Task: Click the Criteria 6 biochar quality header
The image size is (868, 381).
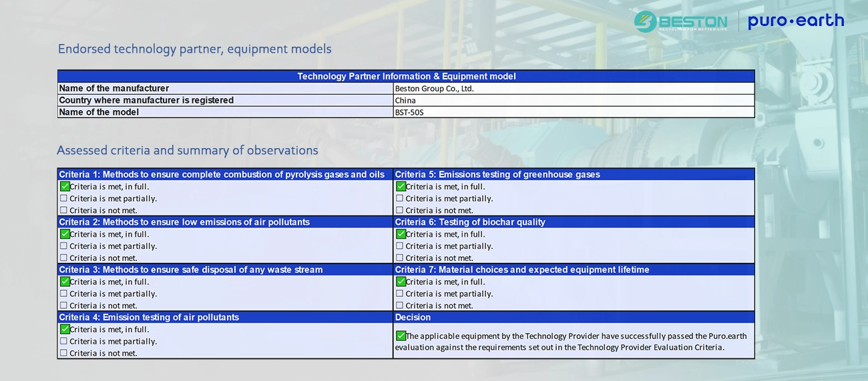Action: point(574,222)
